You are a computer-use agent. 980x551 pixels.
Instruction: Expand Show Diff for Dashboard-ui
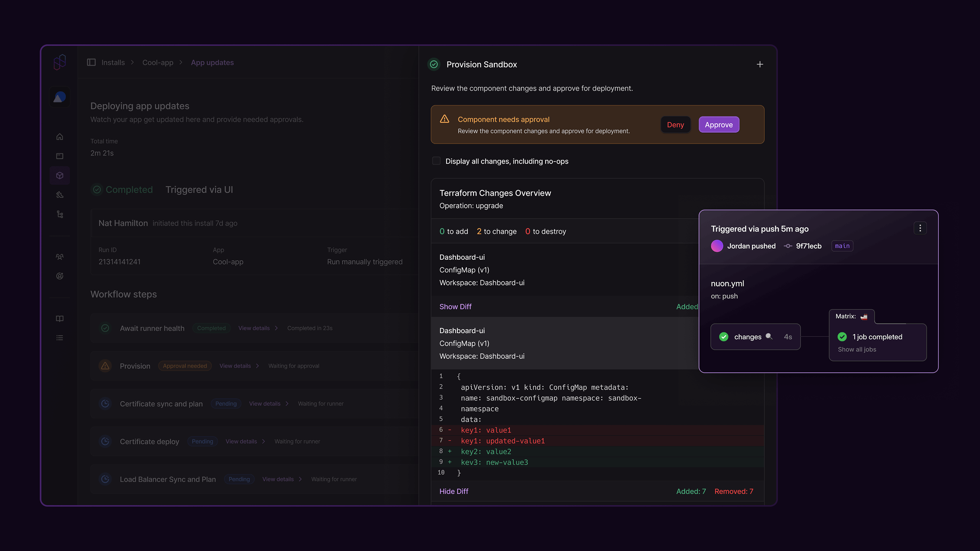(x=455, y=306)
